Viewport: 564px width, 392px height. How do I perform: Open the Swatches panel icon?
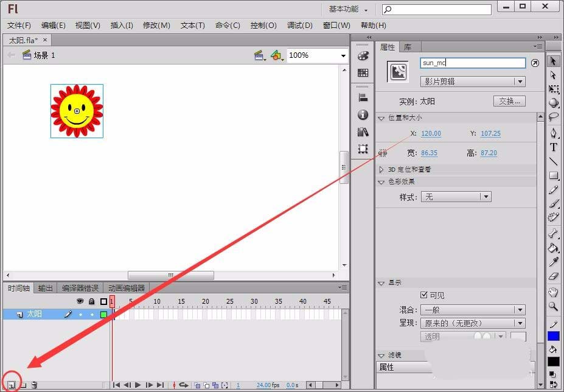(363, 73)
